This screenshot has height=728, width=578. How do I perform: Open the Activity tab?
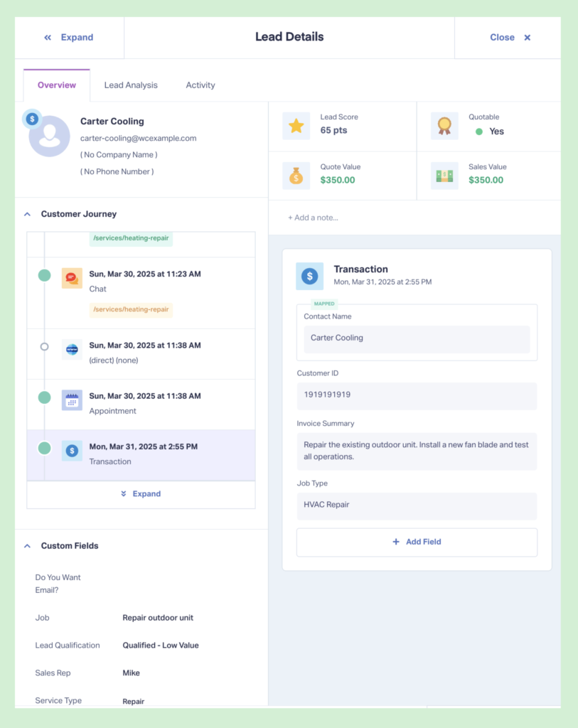pos(200,85)
